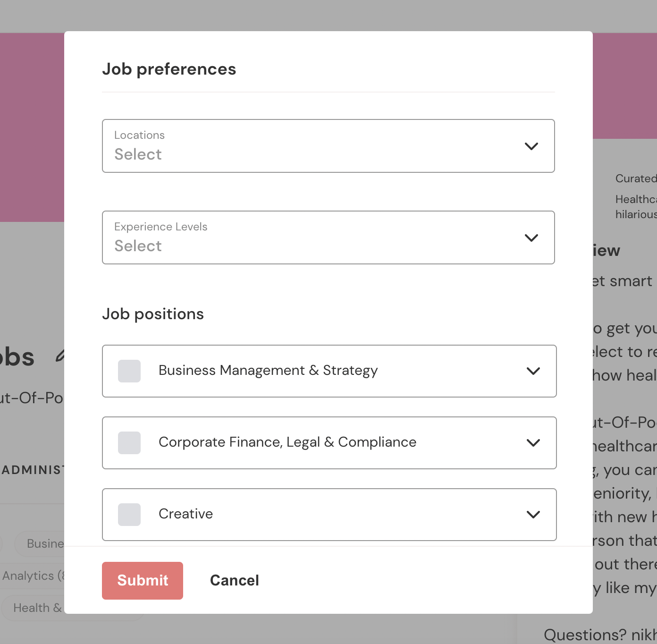The width and height of the screenshot is (657, 644).
Task: Select the Corporate Finance, Legal & Compliance label
Action: coord(287,442)
